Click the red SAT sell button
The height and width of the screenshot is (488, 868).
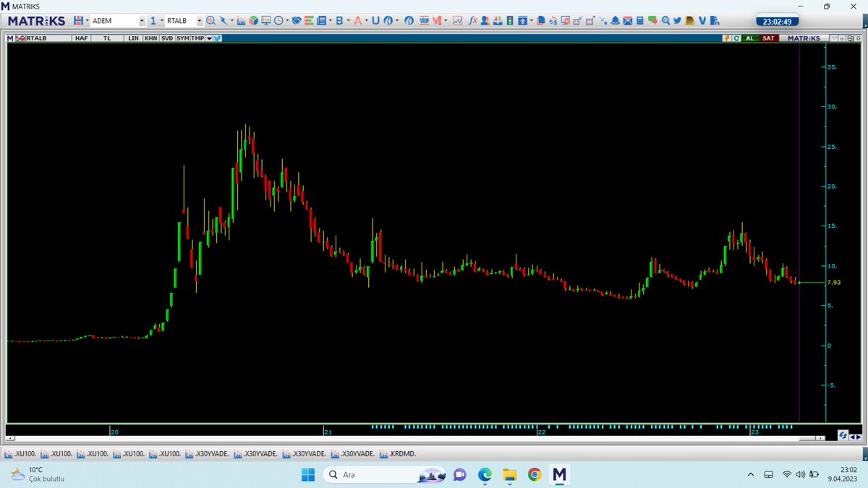pyautogui.click(x=768, y=38)
